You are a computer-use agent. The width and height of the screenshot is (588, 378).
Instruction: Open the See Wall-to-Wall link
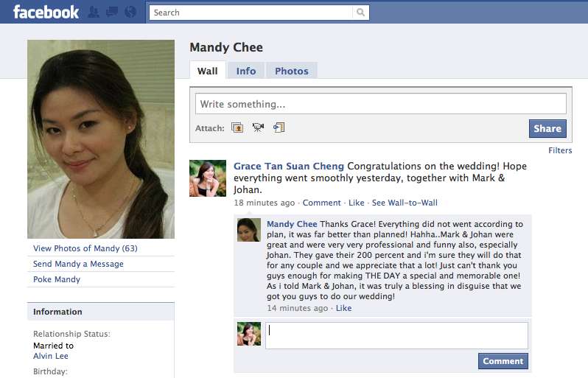[405, 203]
